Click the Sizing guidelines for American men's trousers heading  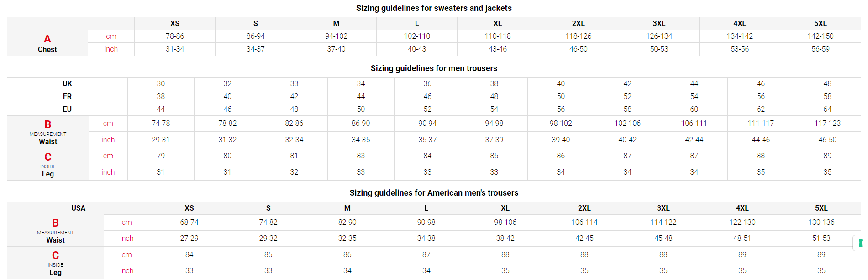[434, 193]
